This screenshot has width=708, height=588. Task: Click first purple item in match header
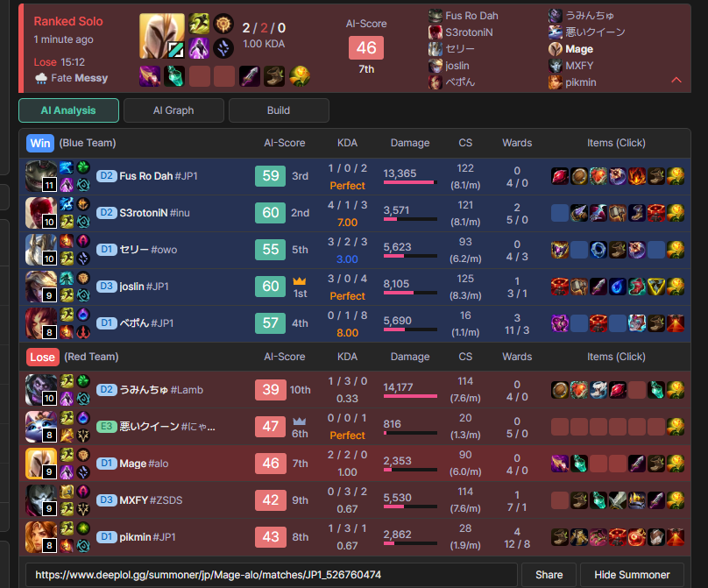tap(150, 76)
